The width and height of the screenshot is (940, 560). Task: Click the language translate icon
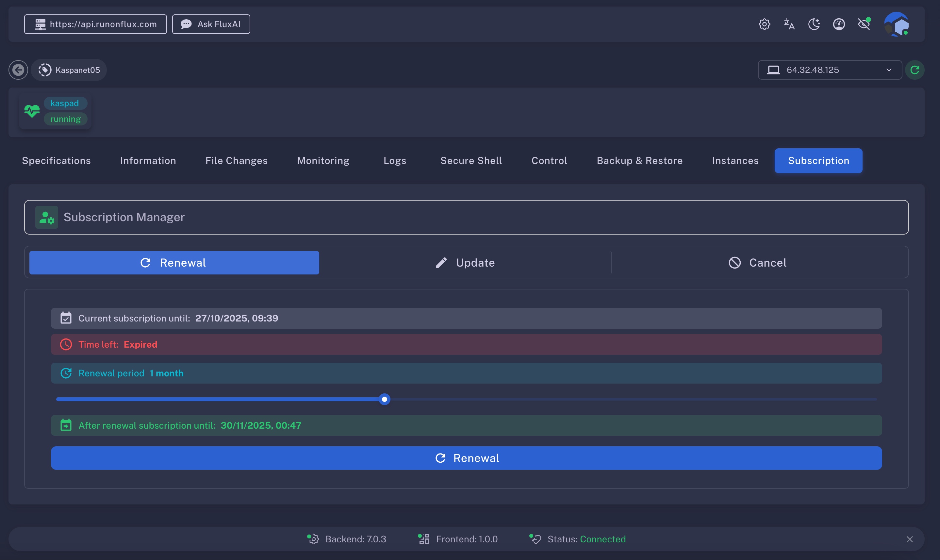coord(789,24)
